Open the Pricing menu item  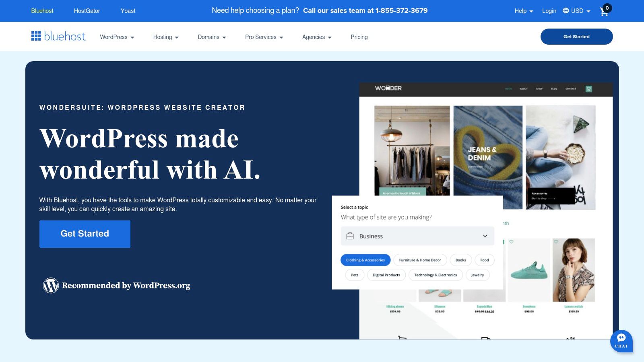(x=359, y=37)
